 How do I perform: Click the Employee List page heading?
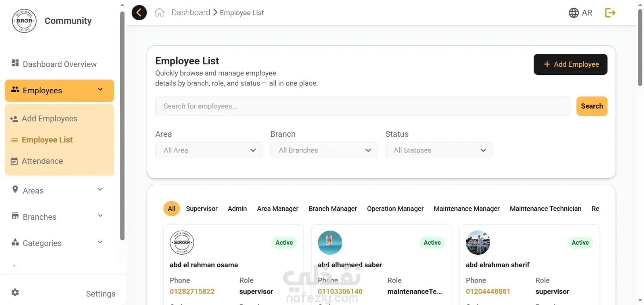(x=187, y=61)
